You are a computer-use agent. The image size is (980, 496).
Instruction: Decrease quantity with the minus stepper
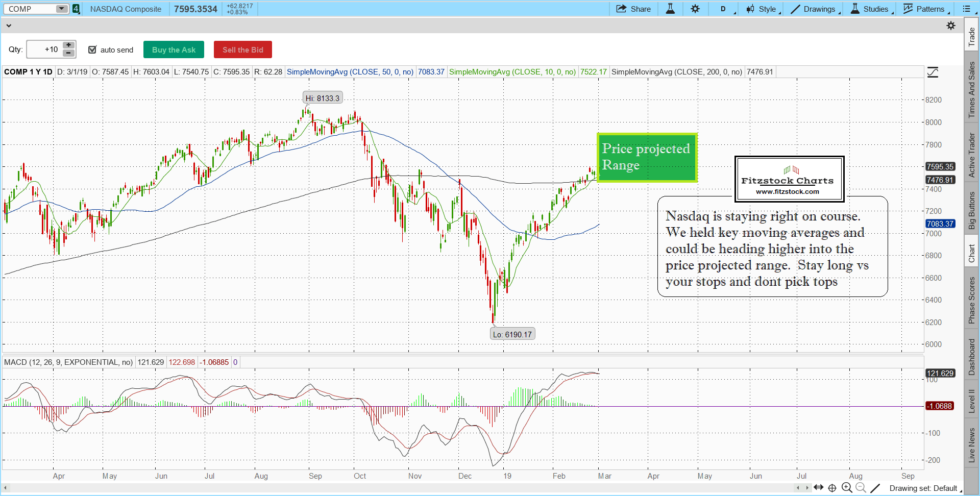click(x=68, y=53)
